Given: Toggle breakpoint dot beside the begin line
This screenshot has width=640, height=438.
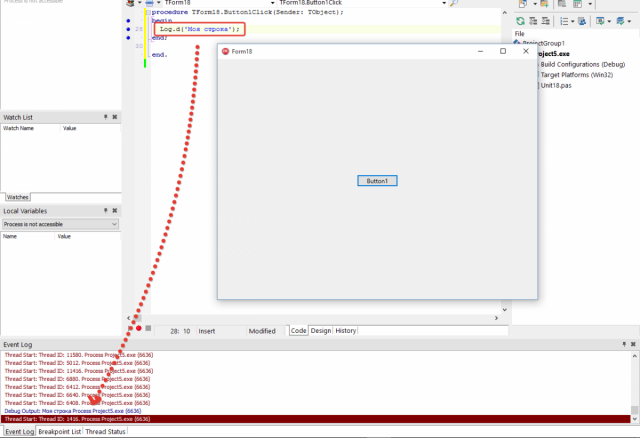Looking at the screenshot, I should (x=128, y=20).
